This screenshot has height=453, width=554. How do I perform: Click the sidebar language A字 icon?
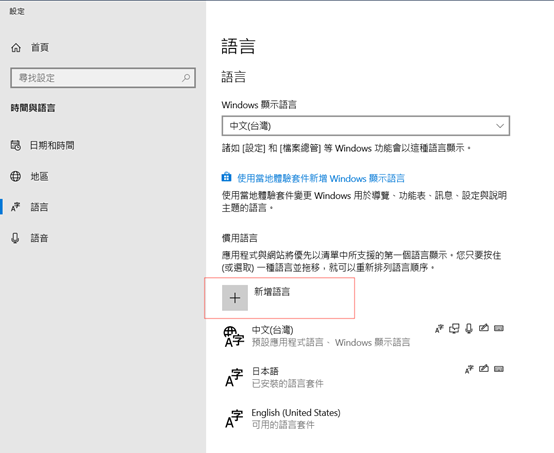(16, 207)
